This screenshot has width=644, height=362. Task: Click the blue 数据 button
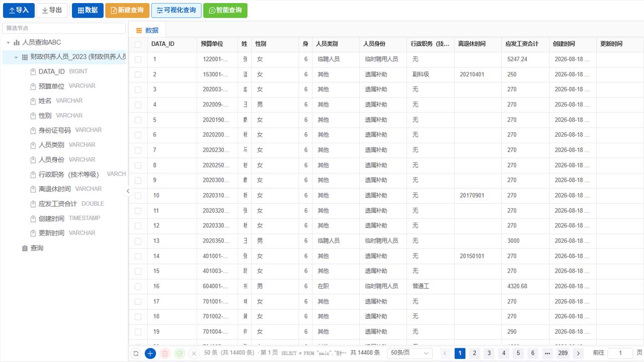(88, 10)
